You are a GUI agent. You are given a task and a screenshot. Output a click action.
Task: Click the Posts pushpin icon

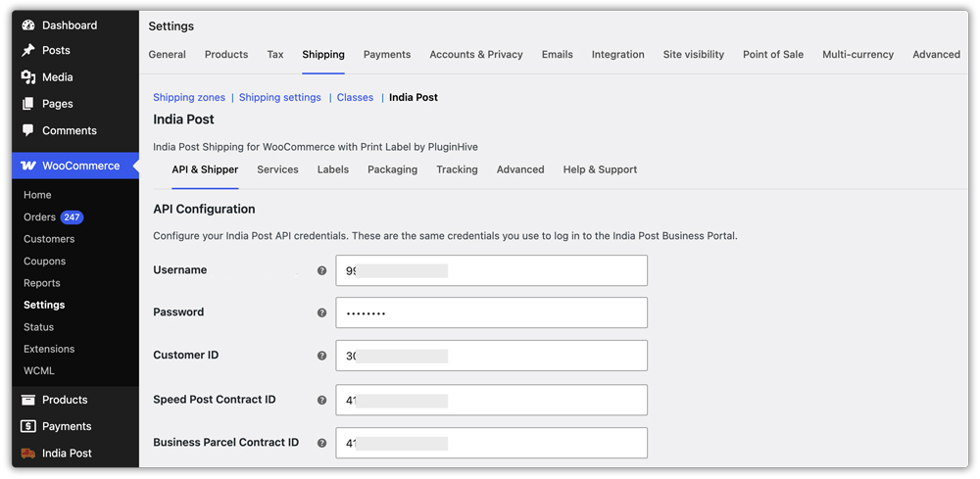pyautogui.click(x=28, y=51)
